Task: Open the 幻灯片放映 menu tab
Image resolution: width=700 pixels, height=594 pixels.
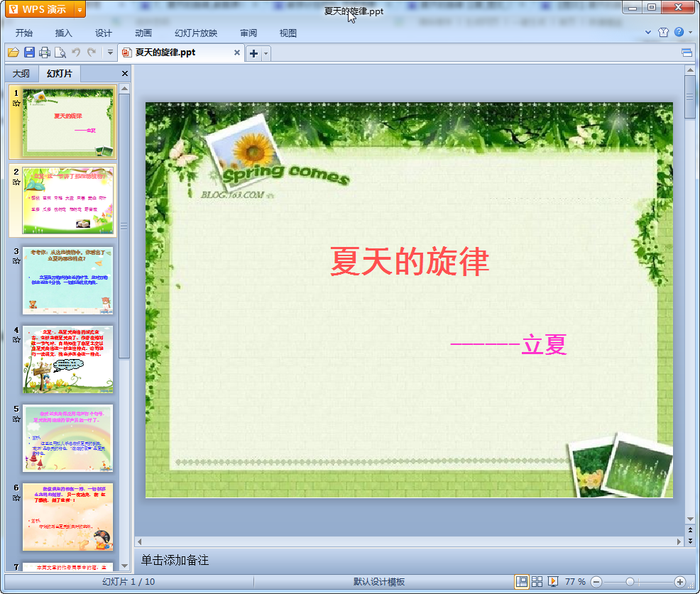Action: click(196, 33)
